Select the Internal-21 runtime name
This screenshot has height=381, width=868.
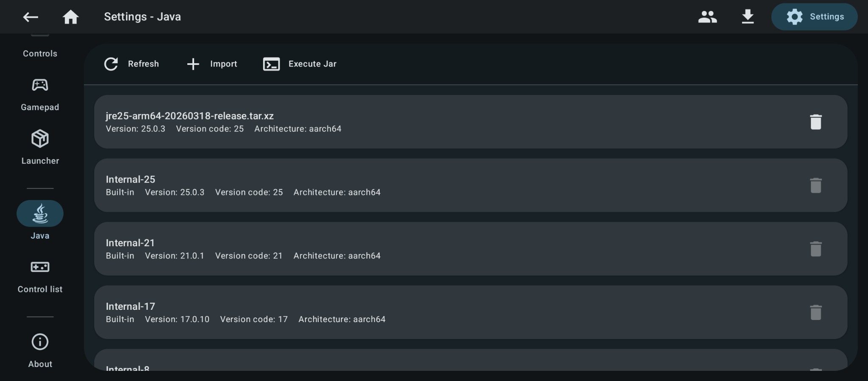point(130,243)
